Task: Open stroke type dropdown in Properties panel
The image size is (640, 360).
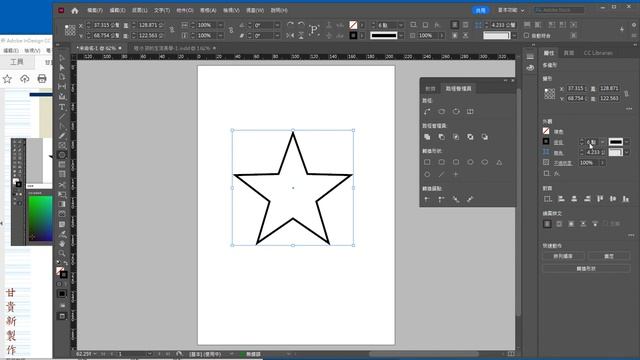Action: click(627, 142)
